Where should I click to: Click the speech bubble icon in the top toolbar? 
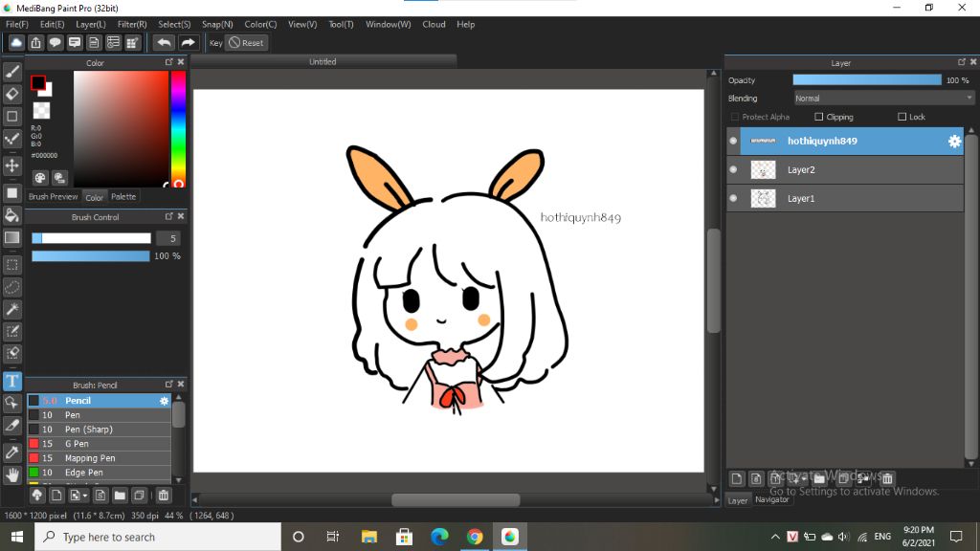click(x=55, y=42)
